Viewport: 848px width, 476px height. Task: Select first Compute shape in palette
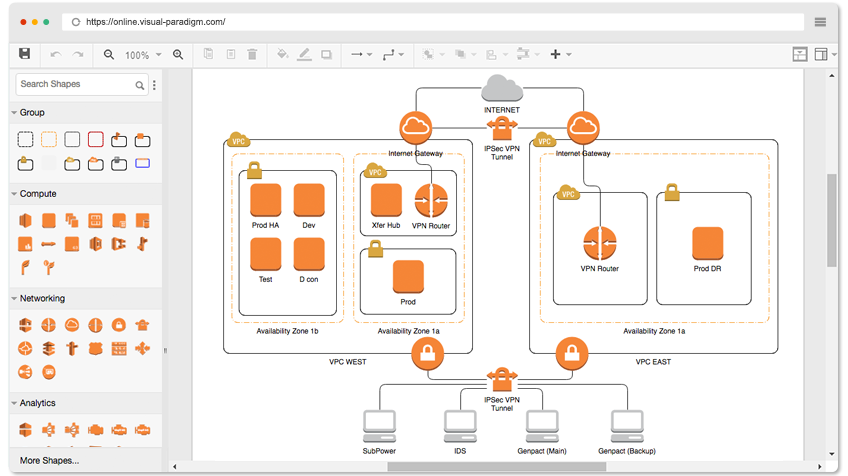tap(25, 221)
